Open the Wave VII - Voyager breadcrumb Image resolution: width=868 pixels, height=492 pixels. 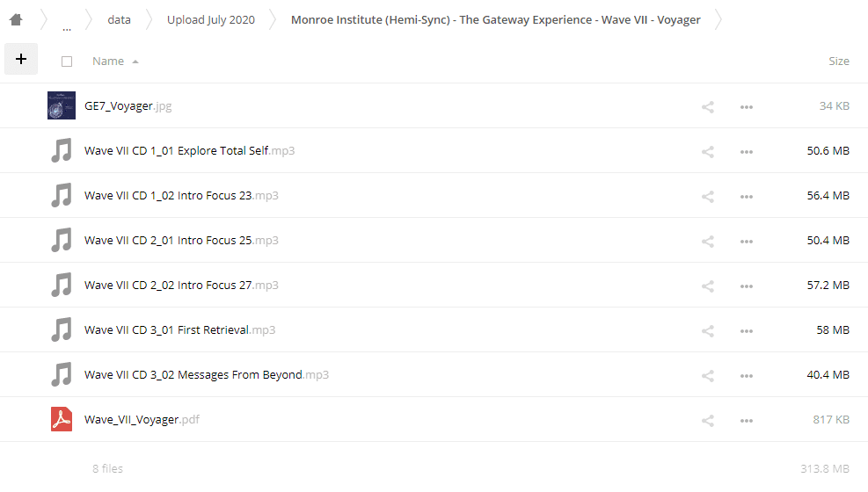[495, 20]
